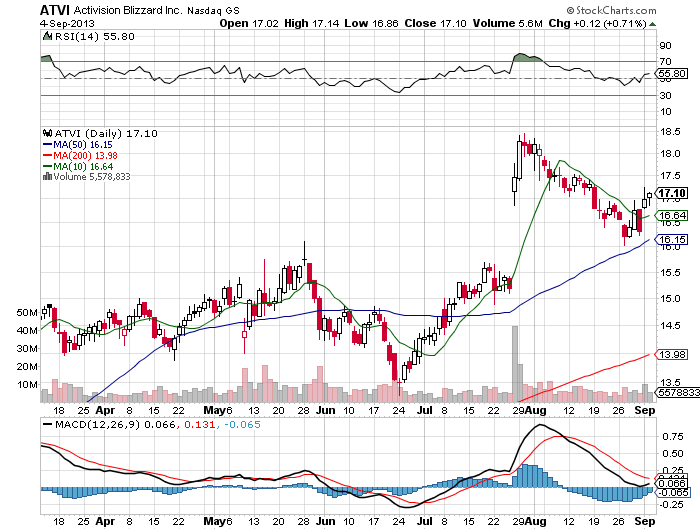The width and height of the screenshot is (700, 530).
Task: Click the 16.64 MA(10) price tag
Action: tap(671, 216)
